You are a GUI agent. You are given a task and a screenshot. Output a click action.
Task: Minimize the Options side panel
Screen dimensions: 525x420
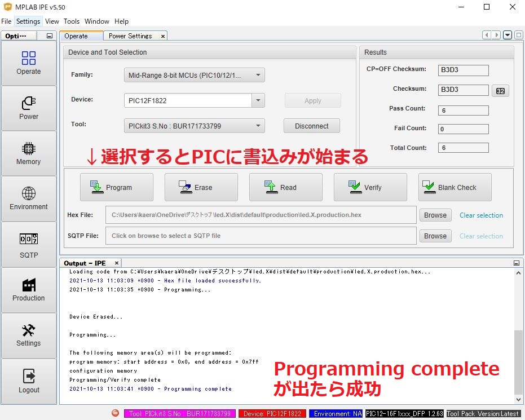coord(50,36)
